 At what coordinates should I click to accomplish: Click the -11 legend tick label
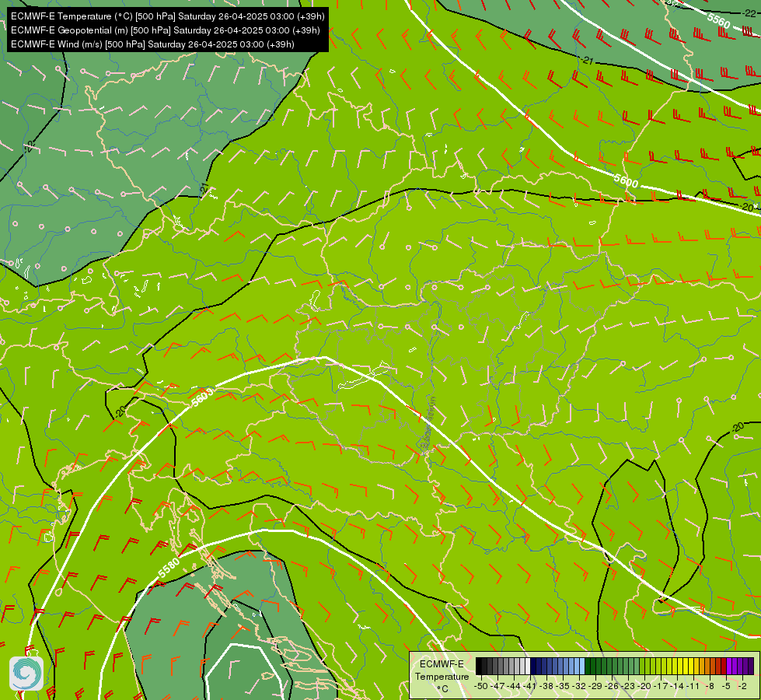(x=693, y=686)
